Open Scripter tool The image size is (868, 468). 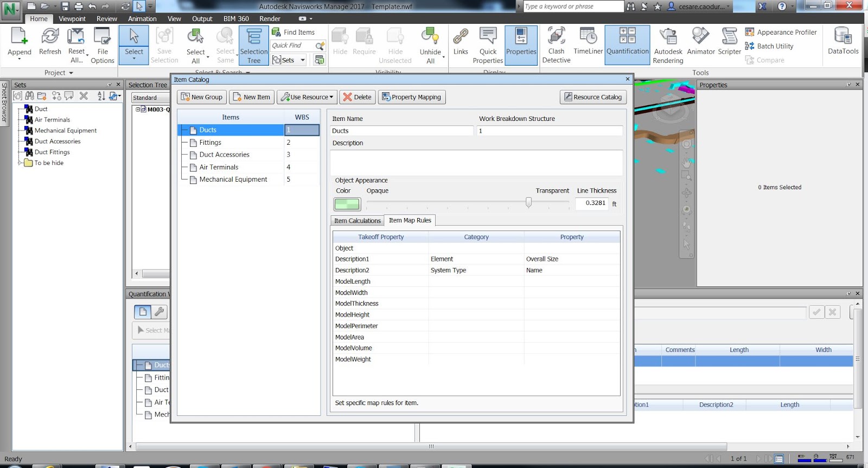tap(729, 41)
